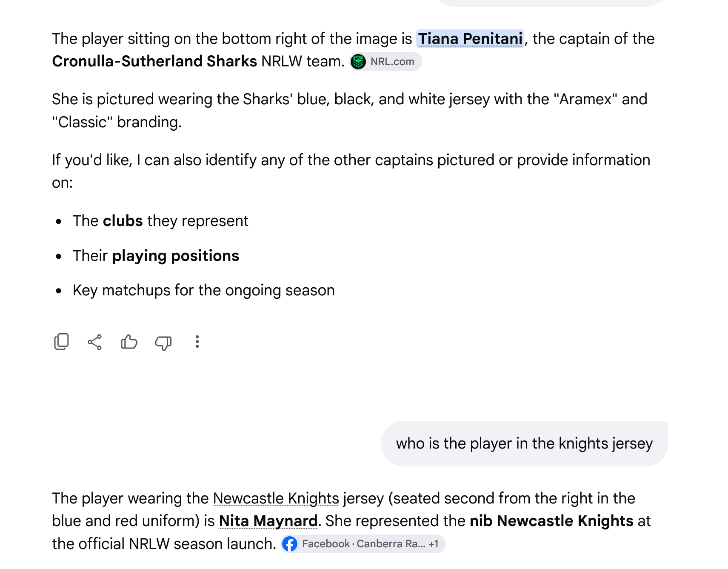Open the Tiana Penitani highlighted link
Screen dimensions: 728x569
click(470, 39)
